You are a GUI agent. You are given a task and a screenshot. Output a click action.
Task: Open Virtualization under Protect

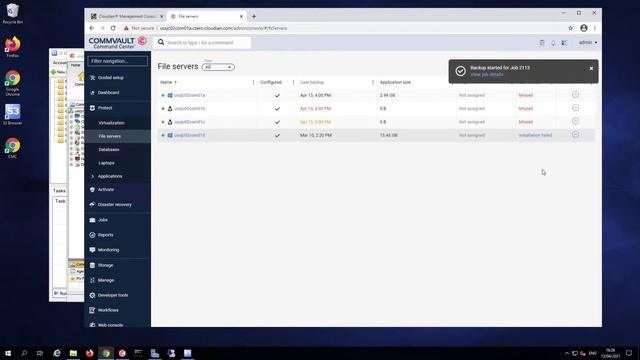click(111, 123)
